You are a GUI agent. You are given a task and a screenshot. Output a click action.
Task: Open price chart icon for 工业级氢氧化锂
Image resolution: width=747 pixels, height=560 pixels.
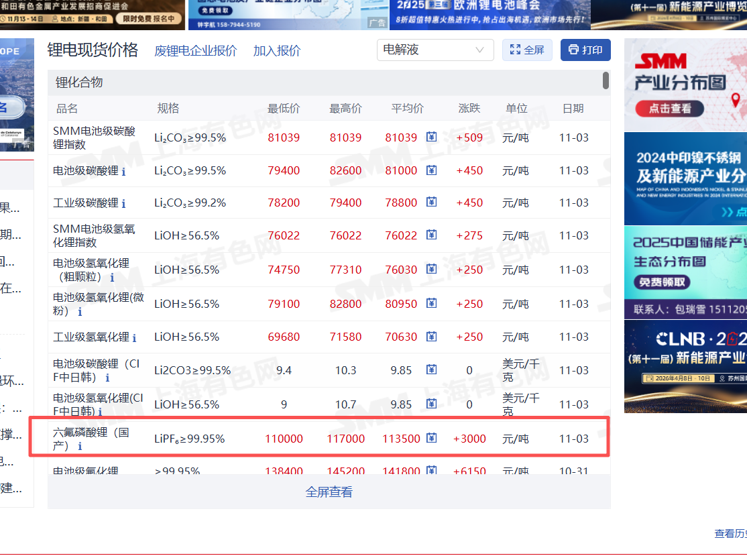pyautogui.click(x=431, y=337)
